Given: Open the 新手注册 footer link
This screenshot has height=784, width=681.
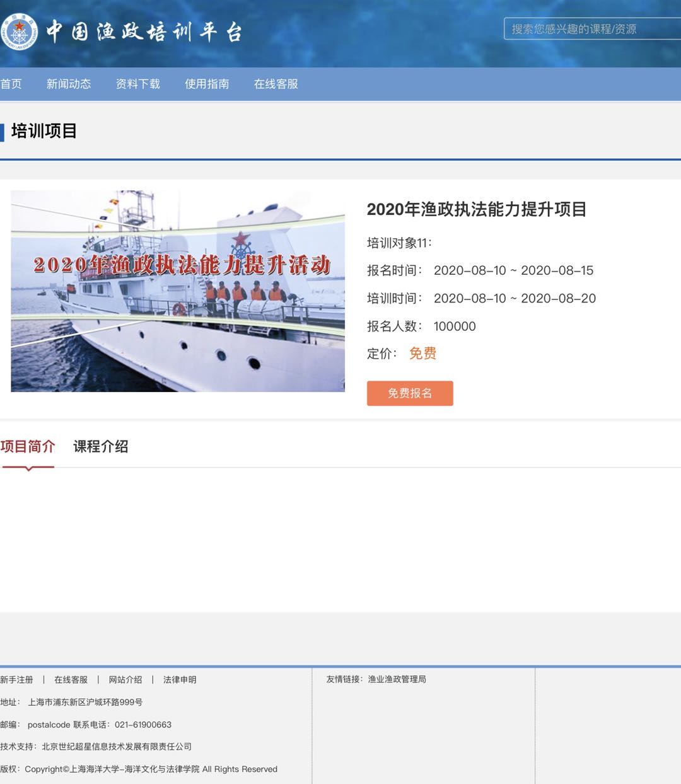Looking at the screenshot, I should click(16, 679).
